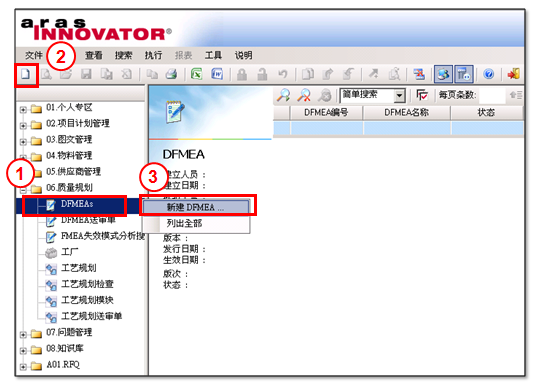Click the New item toolbar icon
This screenshot has height=384, width=534.
(x=26, y=74)
